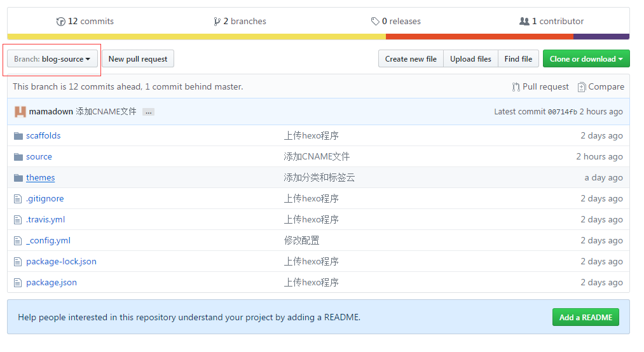Image resolution: width=644 pixels, height=352 pixels.
Task: Expand the Clone or download menu
Action: point(586,59)
